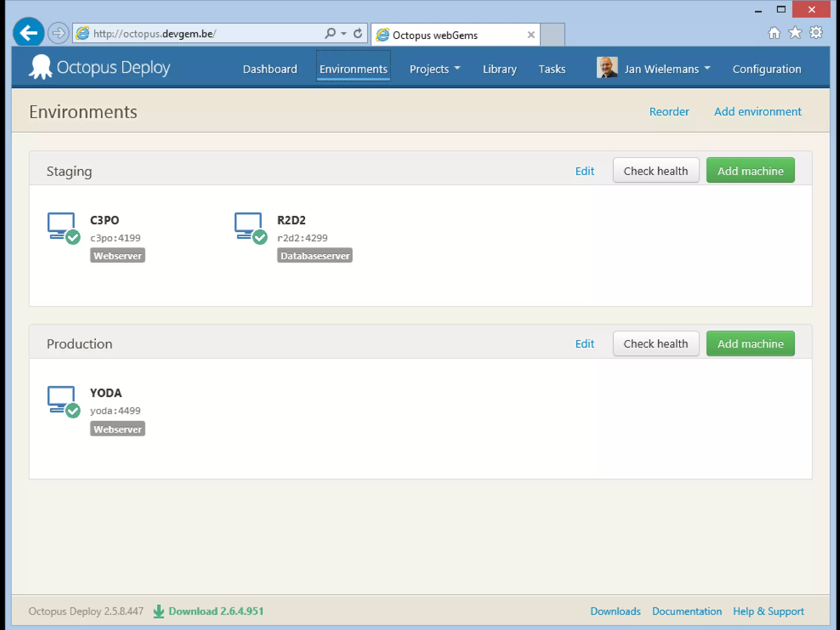Click the R2D2 machine computer icon
Viewport: 840px width, 630px height.
tap(251, 228)
